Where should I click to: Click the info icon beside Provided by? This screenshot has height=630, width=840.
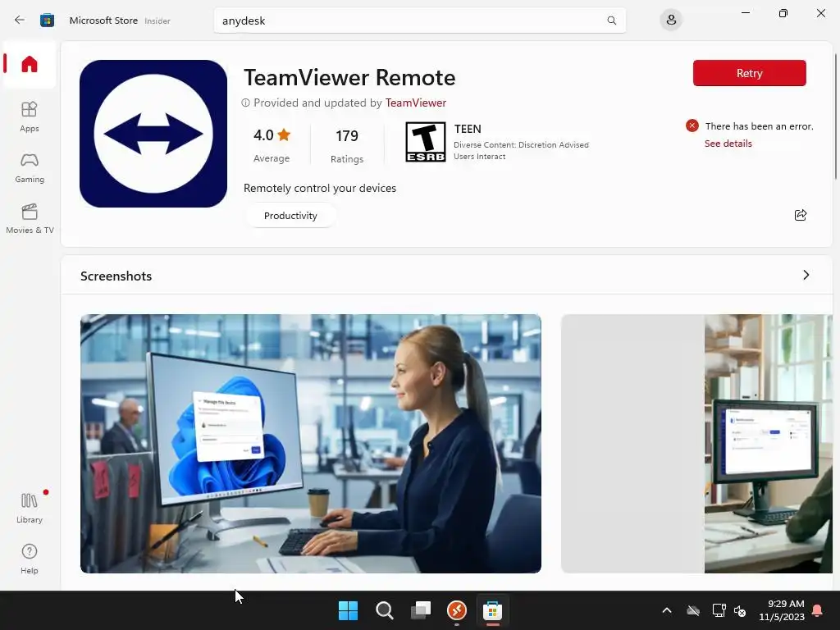(245, 103)
